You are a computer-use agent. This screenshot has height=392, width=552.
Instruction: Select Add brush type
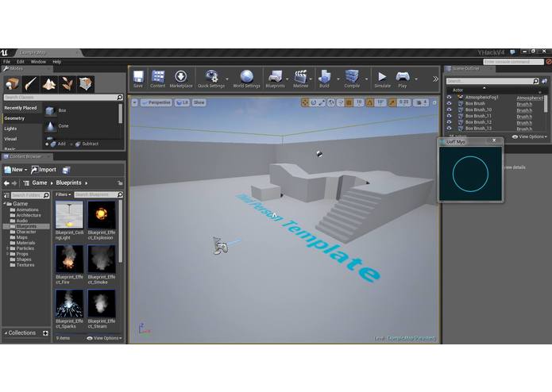[x=56, y=144]
